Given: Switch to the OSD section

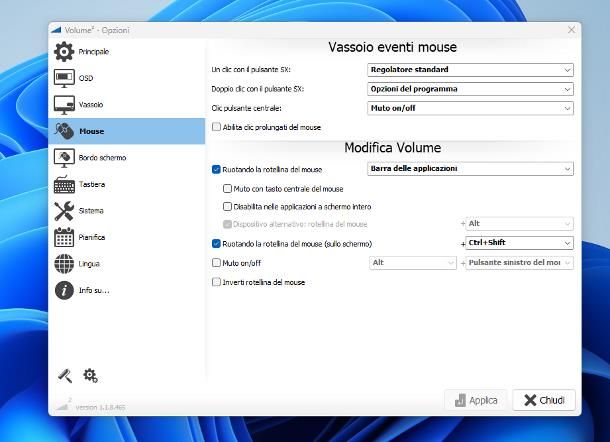Looking at the screenshot, I should point(86,78).
